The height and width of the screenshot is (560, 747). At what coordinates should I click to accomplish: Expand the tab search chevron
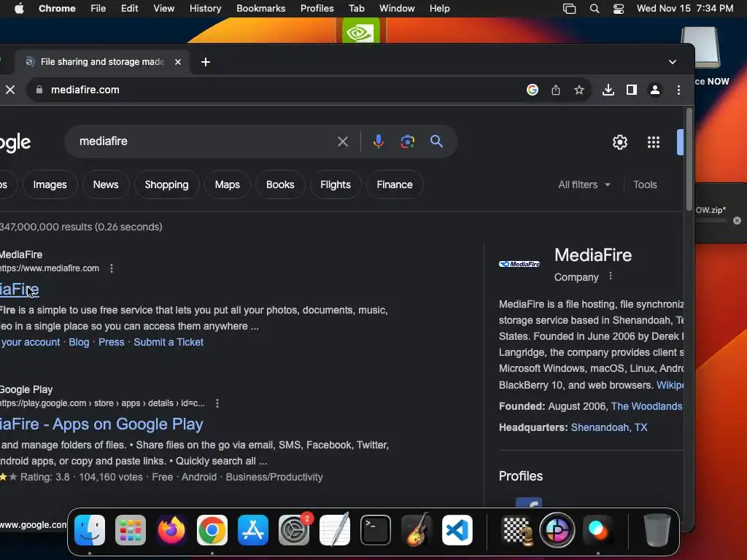point(672,62)
